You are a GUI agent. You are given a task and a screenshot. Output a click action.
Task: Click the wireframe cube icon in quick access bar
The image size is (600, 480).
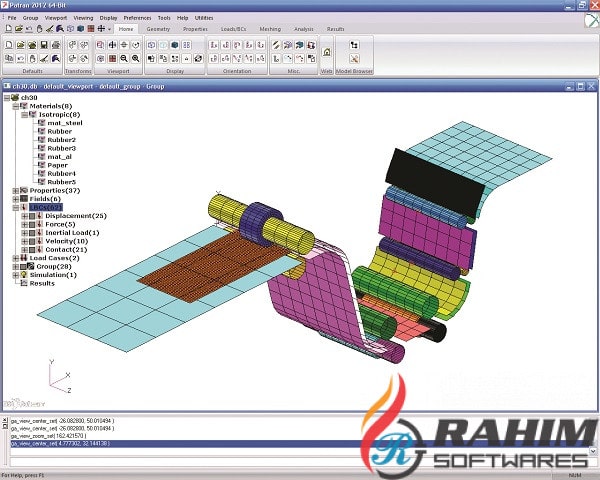pos(70,29)
